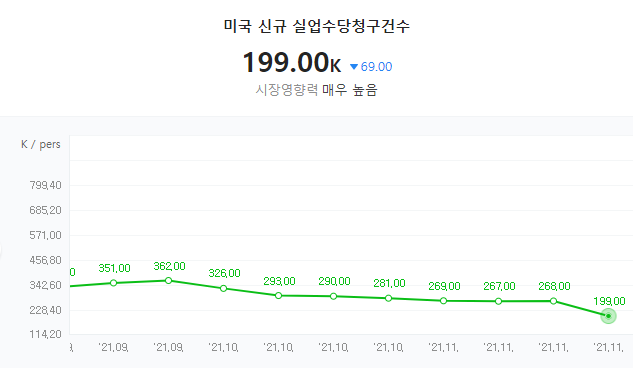Click the K / pers axis unit label

click(41, 144)
